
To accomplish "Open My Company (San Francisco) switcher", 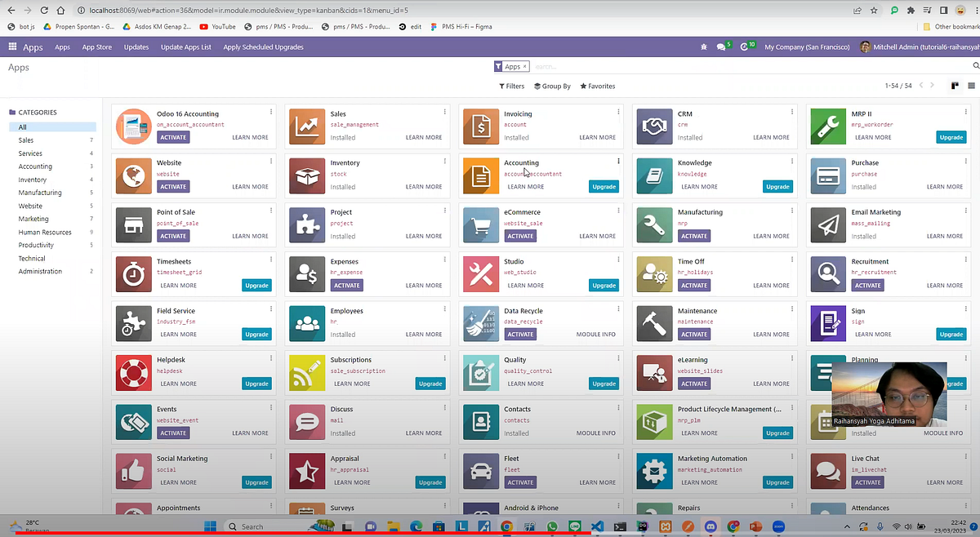I will click(808, 47).
